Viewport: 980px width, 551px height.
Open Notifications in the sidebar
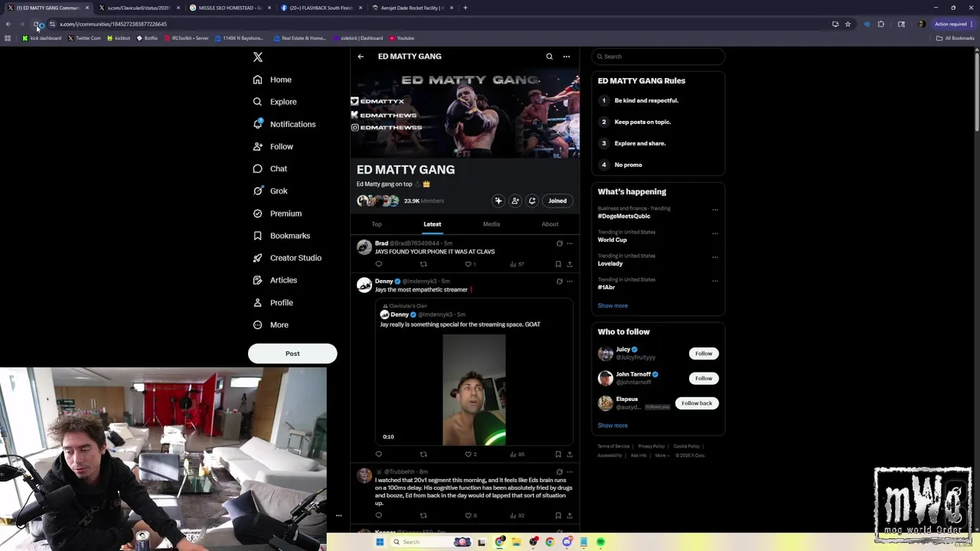point(284,124)
